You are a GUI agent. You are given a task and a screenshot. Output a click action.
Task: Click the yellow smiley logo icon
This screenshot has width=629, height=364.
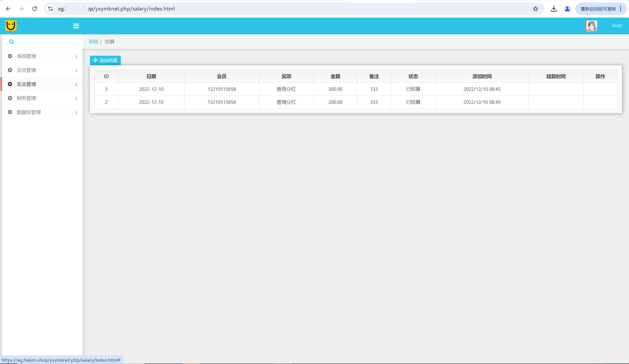11,25
